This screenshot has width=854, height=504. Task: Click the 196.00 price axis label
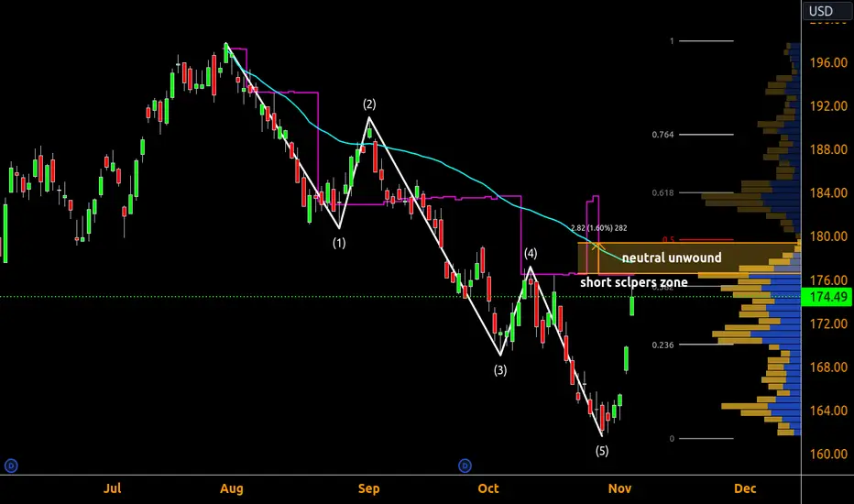[x=828, y=62]
